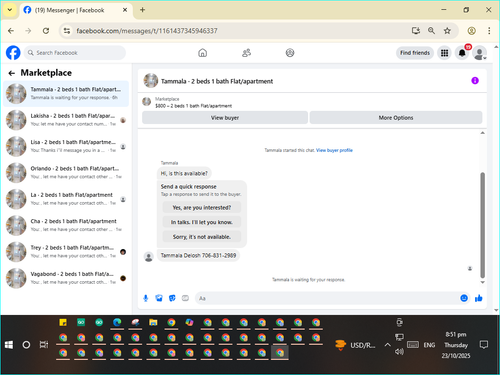Click Tammala's avatar beside phone number message
Image resolution: width=500 pixels, height=375 pixels.
(x=149, y=257)
